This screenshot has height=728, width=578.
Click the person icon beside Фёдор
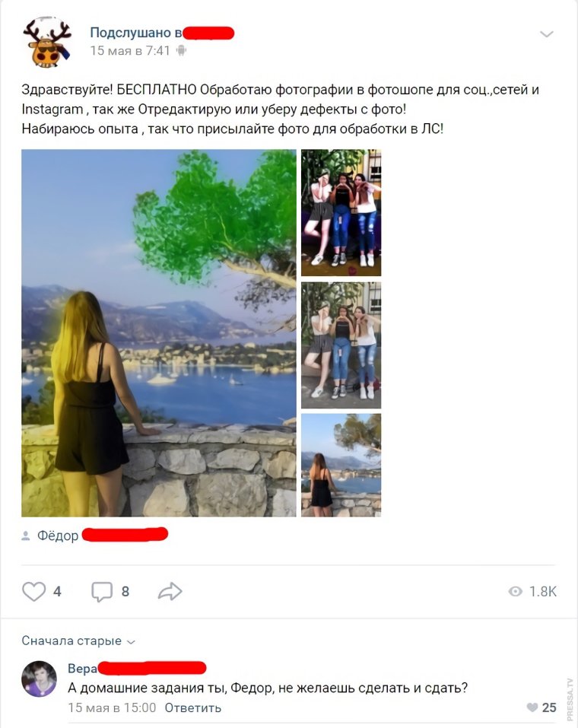tap(26, 536)
